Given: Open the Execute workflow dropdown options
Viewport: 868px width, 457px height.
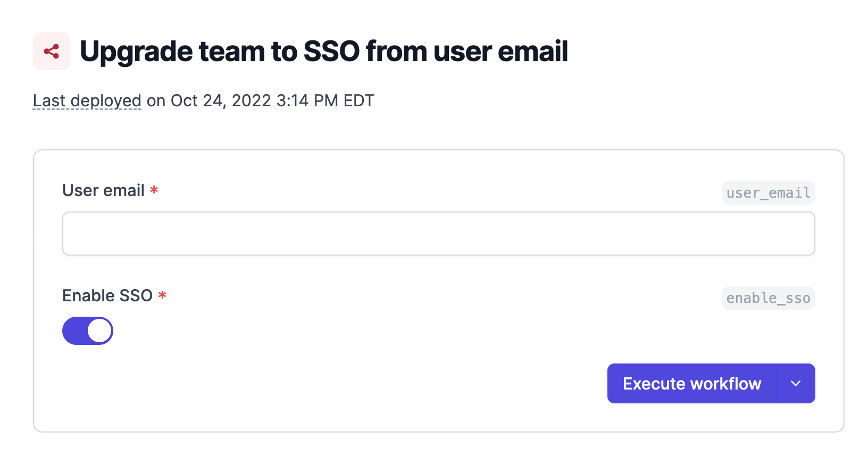Looking at the screenshot, I should 796,384.
